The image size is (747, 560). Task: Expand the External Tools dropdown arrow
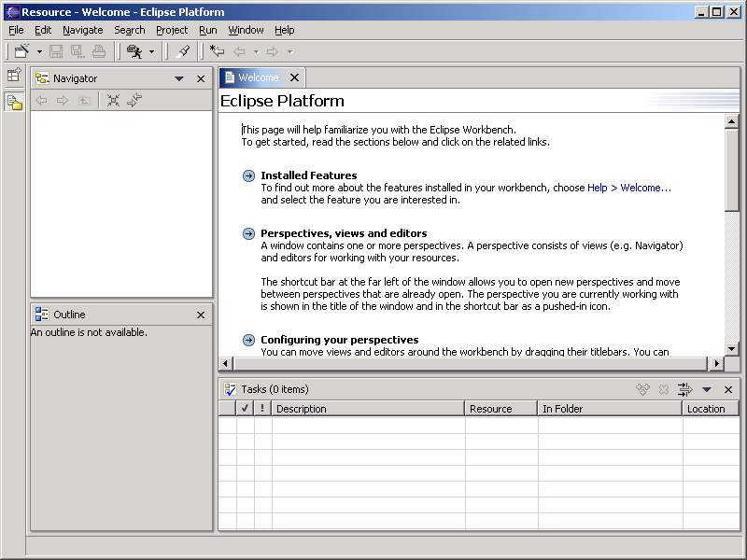pos(151,51)
